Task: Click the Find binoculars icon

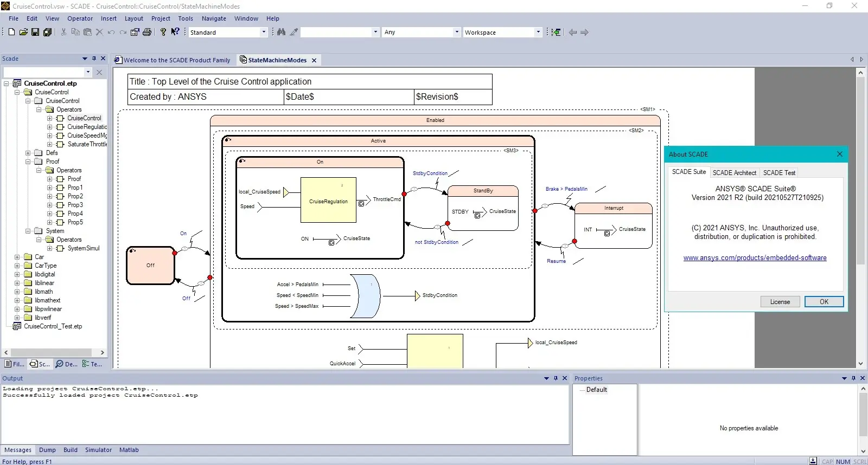Action: click(281, 32)
